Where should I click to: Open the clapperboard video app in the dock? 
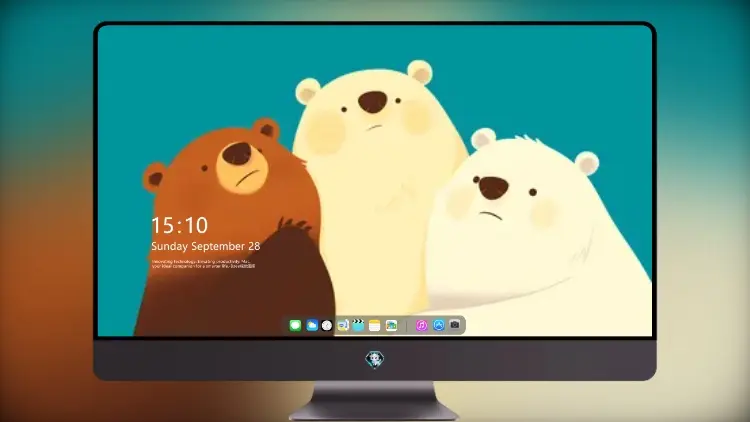(x=358, y=325)
